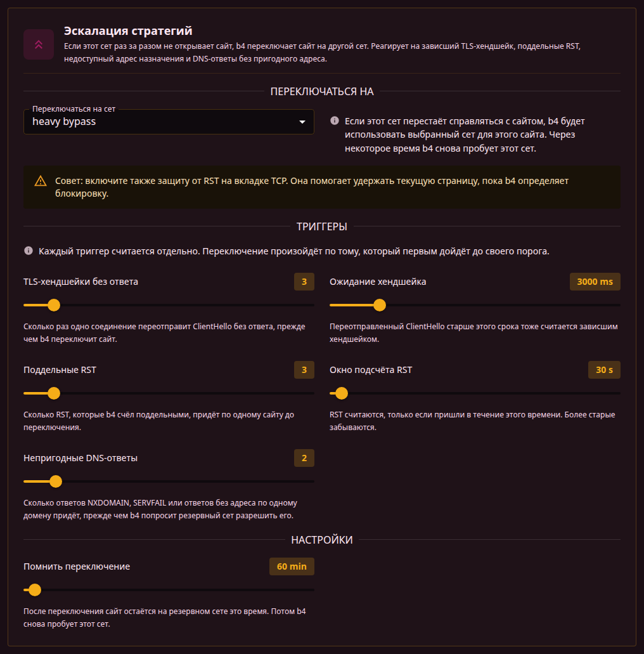Image resolution: width=644 pixels, height=654 pixels.
Task: Click the dropdown arrow next to heavy bypass
Action: [x=302, y=122]
